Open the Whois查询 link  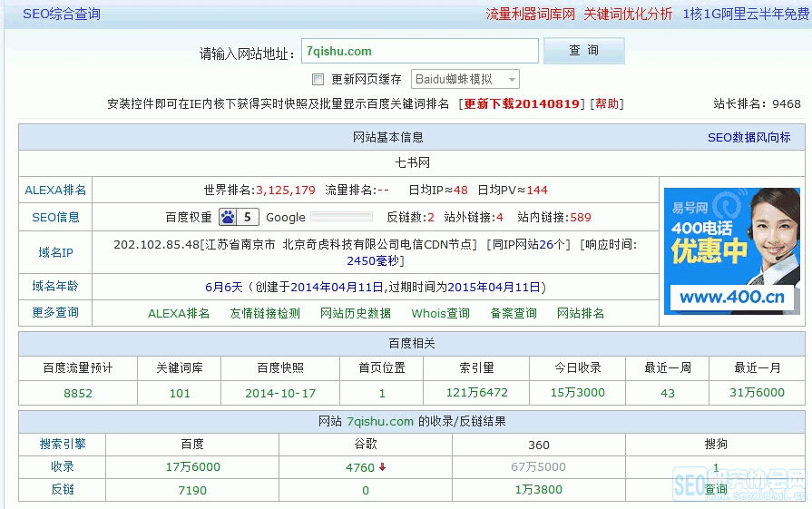[x=440, y=313]
